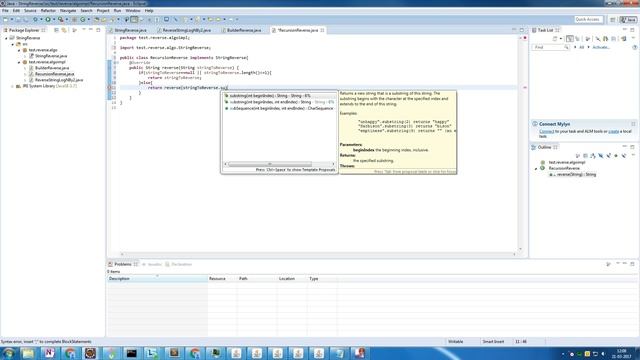Image resolution: width=640 pixels, height=360 pixels.
Task: Open the Declaration view tab
Action: (x=179, y=264)
